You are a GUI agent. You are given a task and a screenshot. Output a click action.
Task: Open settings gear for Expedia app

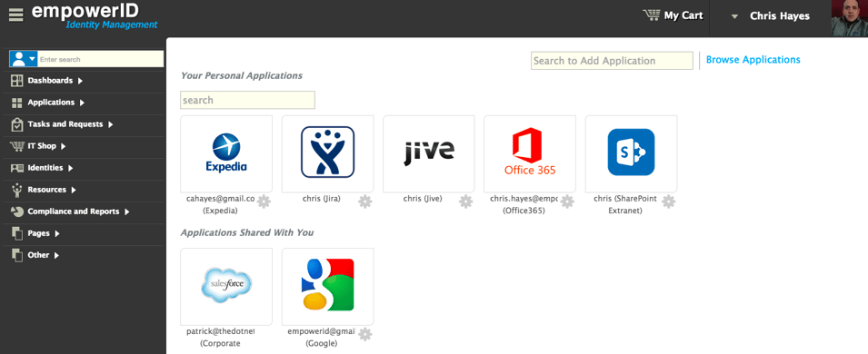[264, 202]
